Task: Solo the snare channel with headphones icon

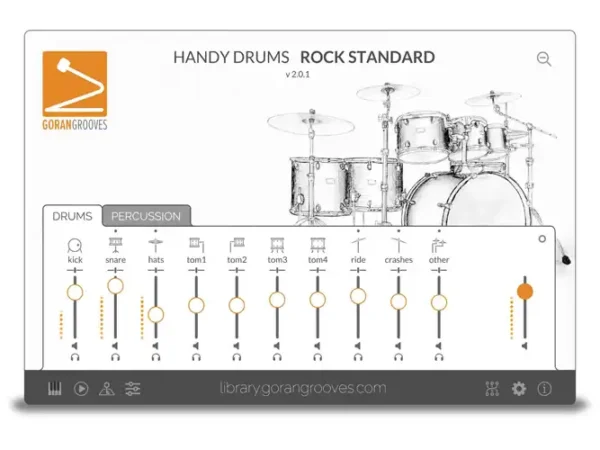Action: pos(115,357)
